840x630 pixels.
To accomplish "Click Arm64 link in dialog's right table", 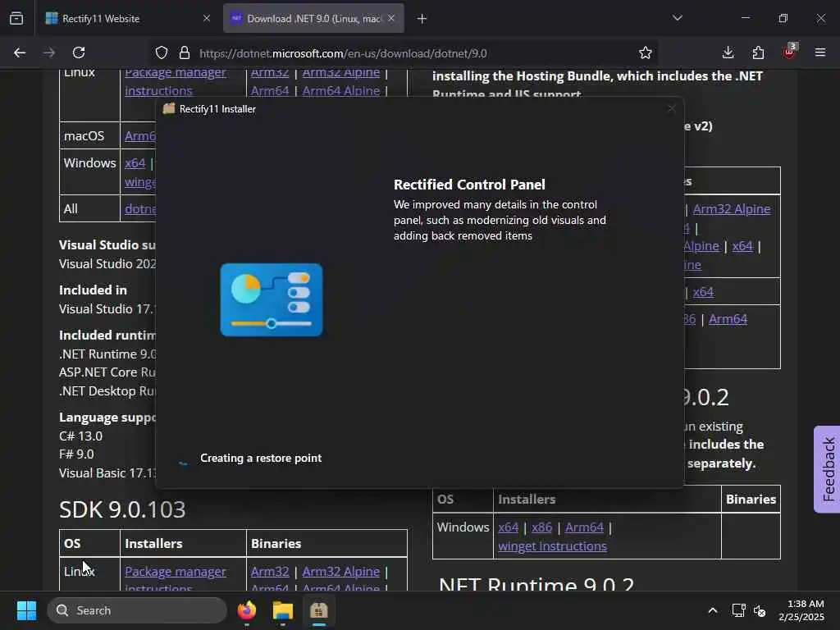I will 728,319.
